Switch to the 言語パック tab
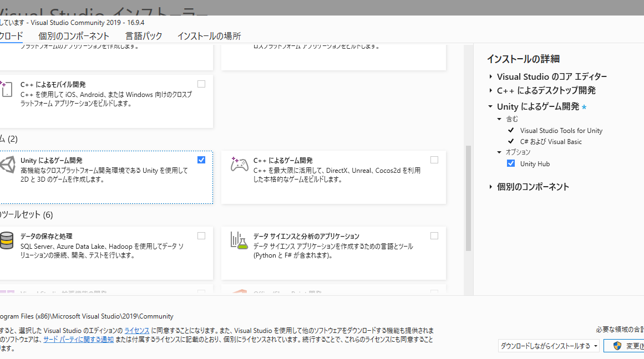644x359 pixels. click(x=144, y=35)
